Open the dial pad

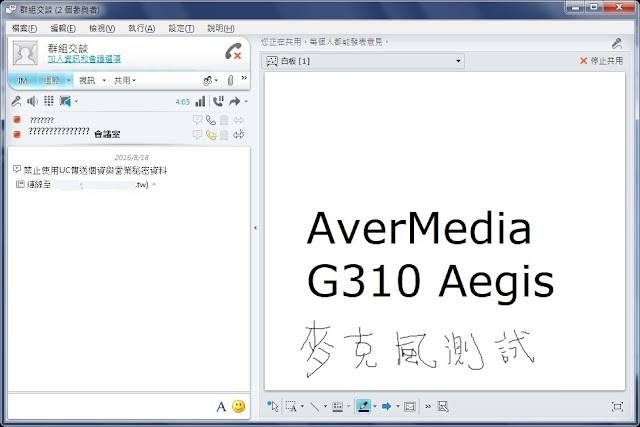tap(49, 101)
